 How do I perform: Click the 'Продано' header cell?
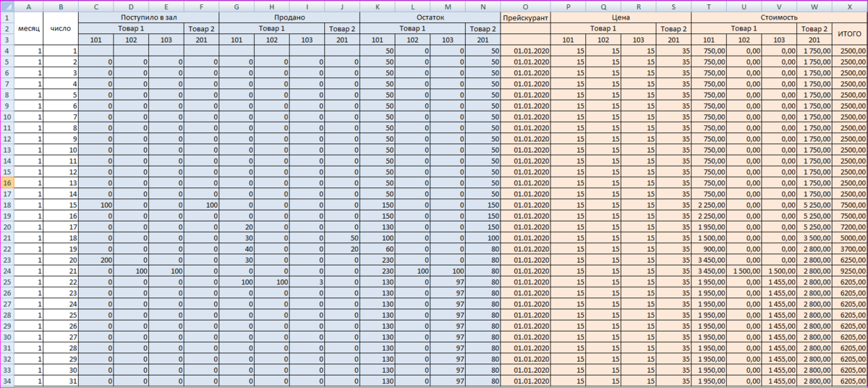pos(289,17)
